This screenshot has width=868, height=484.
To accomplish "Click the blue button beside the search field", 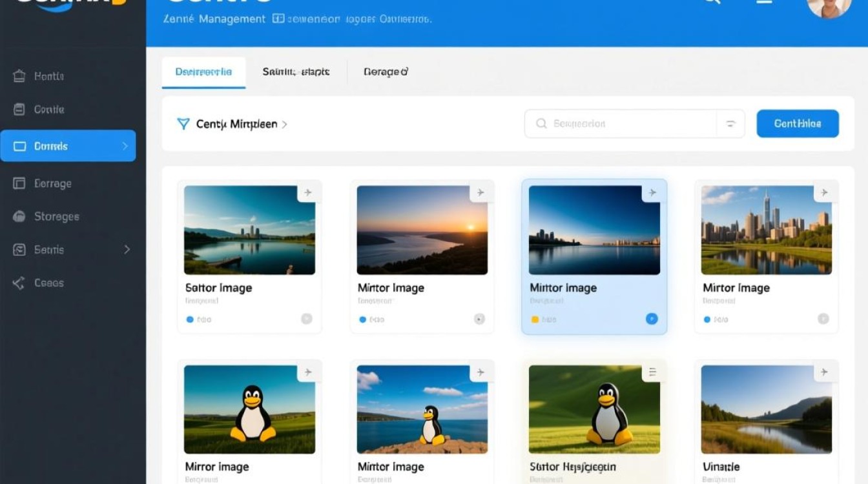I will click(x=798, y=123).
